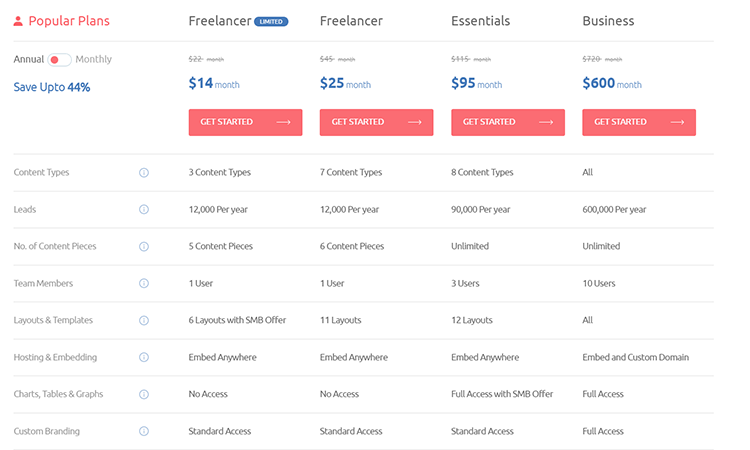Get started with Business plan
The image size is (750, 450).
(x=639, y=122)
